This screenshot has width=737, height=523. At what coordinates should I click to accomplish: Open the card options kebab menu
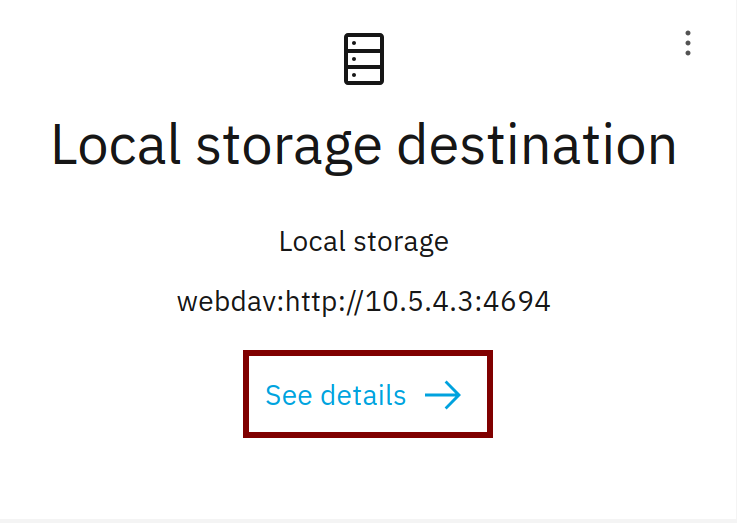[688, 43]
